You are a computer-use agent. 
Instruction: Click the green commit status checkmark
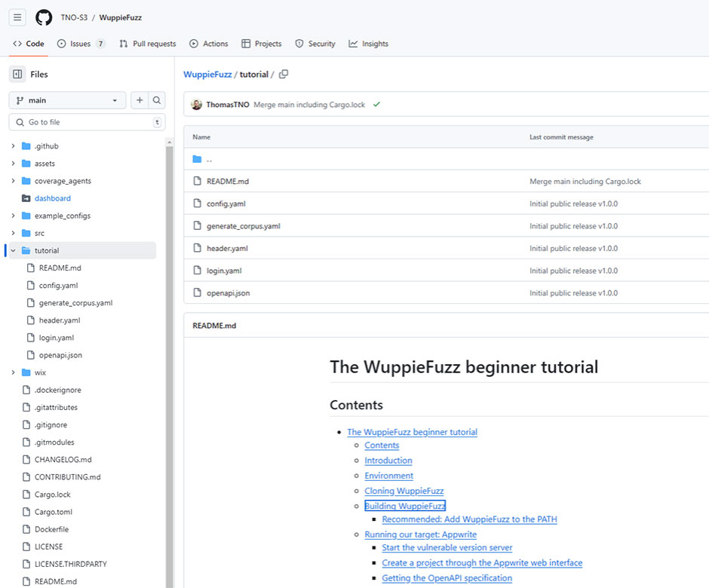coord(376,105)
